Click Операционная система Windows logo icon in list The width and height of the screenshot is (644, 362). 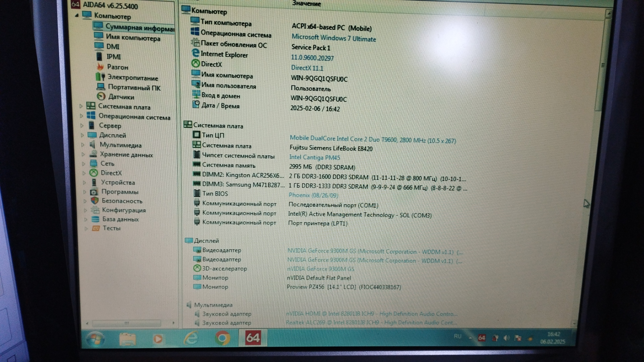coord(195,32)
